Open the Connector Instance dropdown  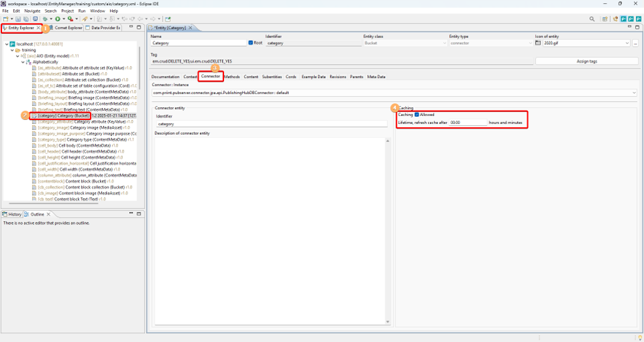(x=635, y=93)
